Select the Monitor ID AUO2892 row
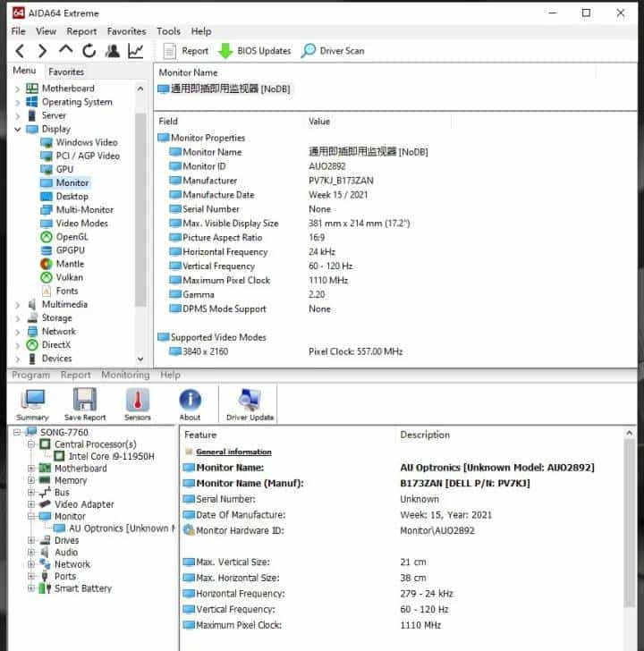Viewport: 644px width, 651px height. click(258, 166)
